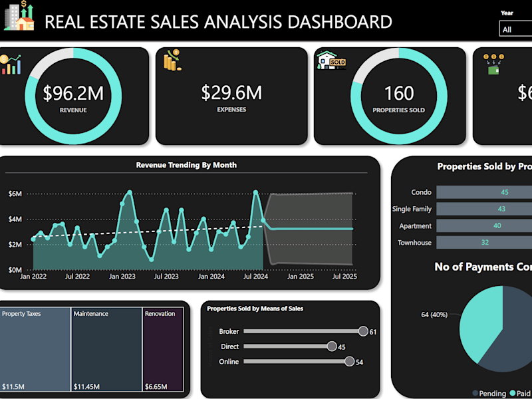Click the Properties Sold by Means of Sales title
The height and width of the screenshot is (399, 532).
coord(255,309)
